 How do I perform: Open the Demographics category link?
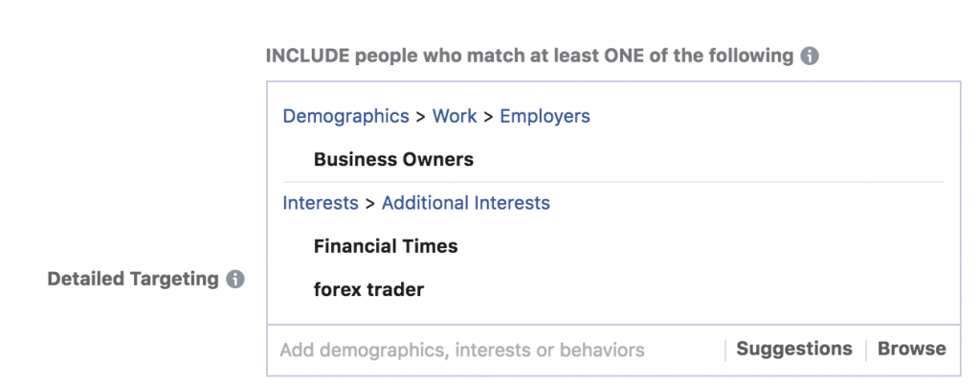tap(345, 116)
